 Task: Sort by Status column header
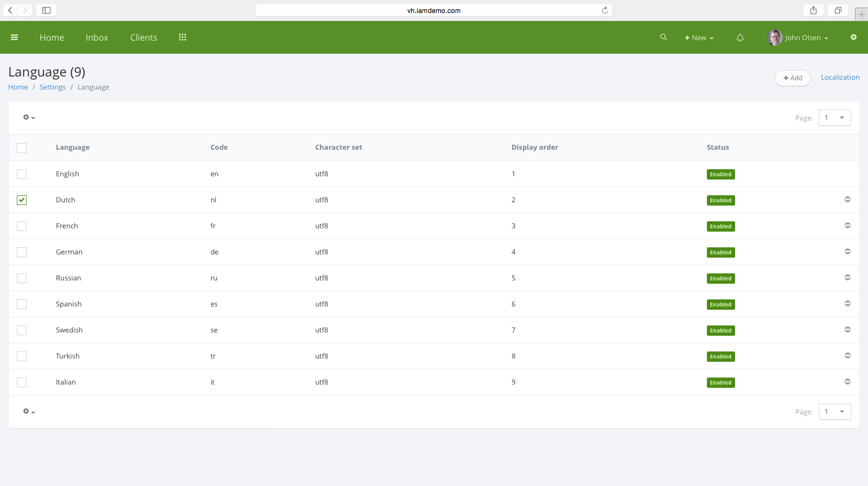click(718, 147)
